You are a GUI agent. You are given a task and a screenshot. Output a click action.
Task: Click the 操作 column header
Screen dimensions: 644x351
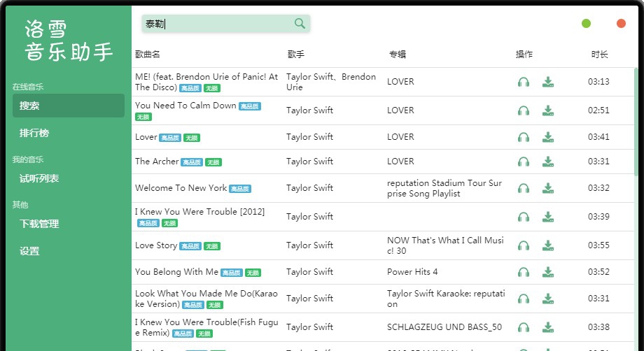click(x=524, y=54)
